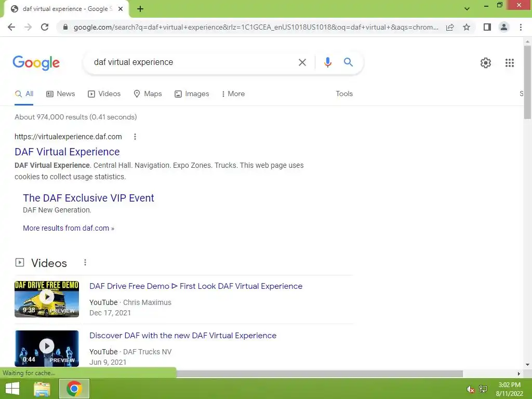This screenshot has width=532, height=399.
Task: Open a new browser tab
Action: [140, 9]
